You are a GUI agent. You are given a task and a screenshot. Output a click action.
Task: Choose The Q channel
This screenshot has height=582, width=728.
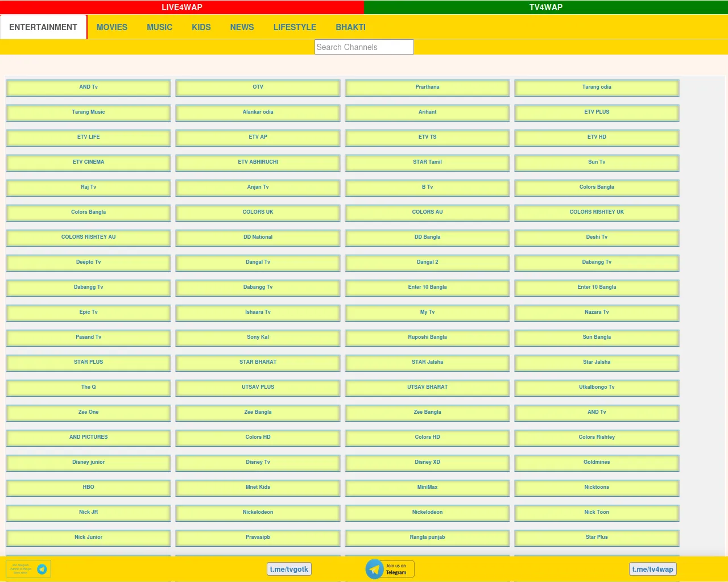[89, 388]
